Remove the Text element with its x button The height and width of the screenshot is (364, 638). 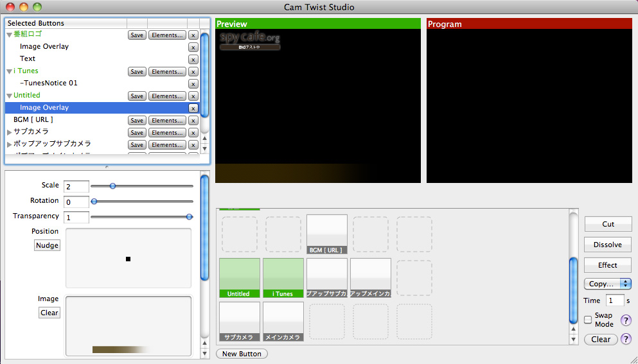(193, 59)
